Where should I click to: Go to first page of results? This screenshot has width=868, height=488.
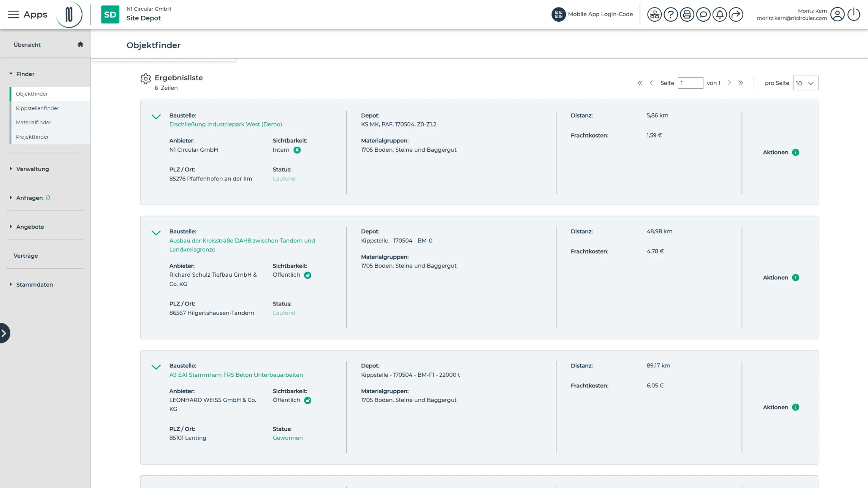[640, 83]
